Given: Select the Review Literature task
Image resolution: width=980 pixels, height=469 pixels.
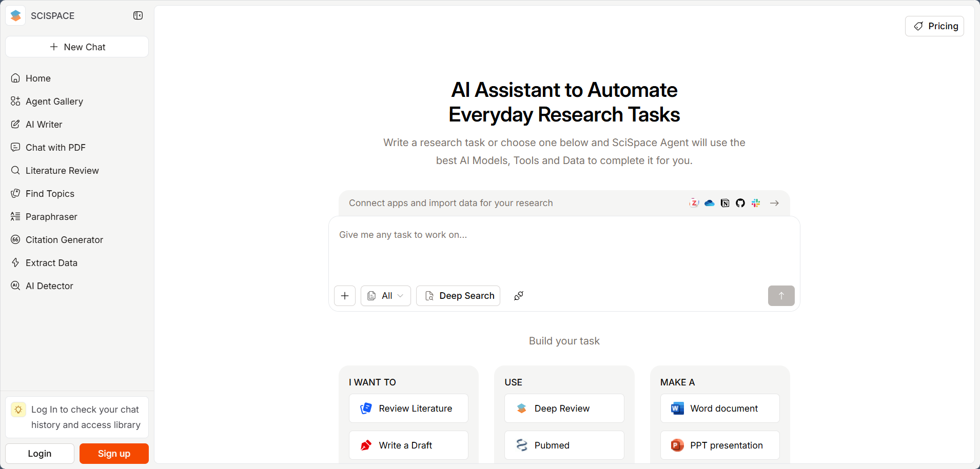Looking at the screenshot, I should 408,409.
